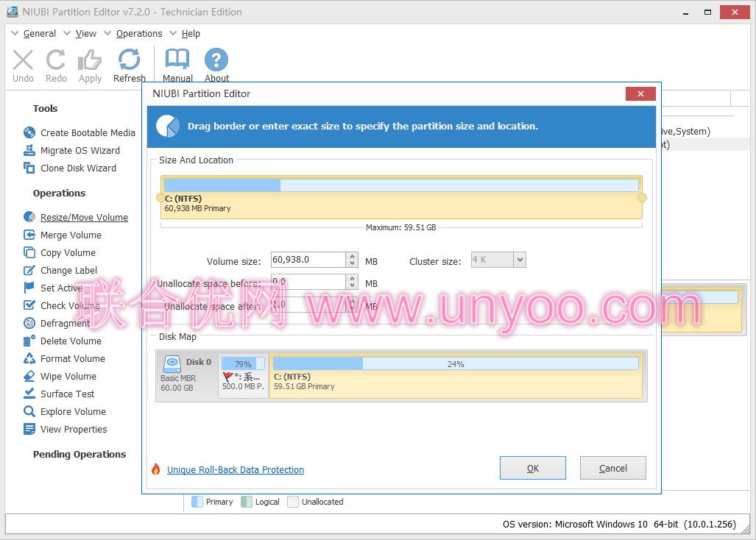Select the 500.0 MB system partition in Disk Map
The width and height of the screenshot is (756, 540).
(x=243, y=376)
